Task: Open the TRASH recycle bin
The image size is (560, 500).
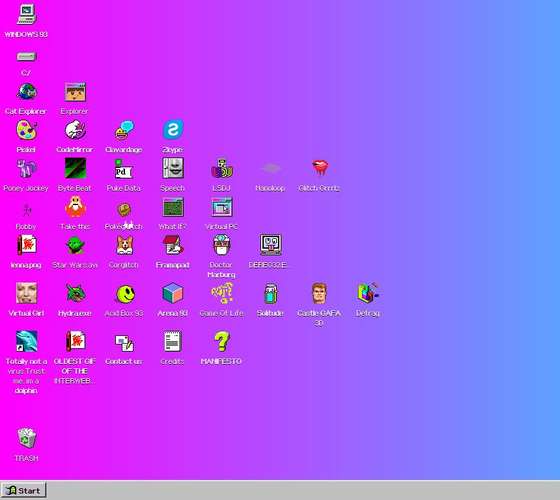Action: [26, 438]
